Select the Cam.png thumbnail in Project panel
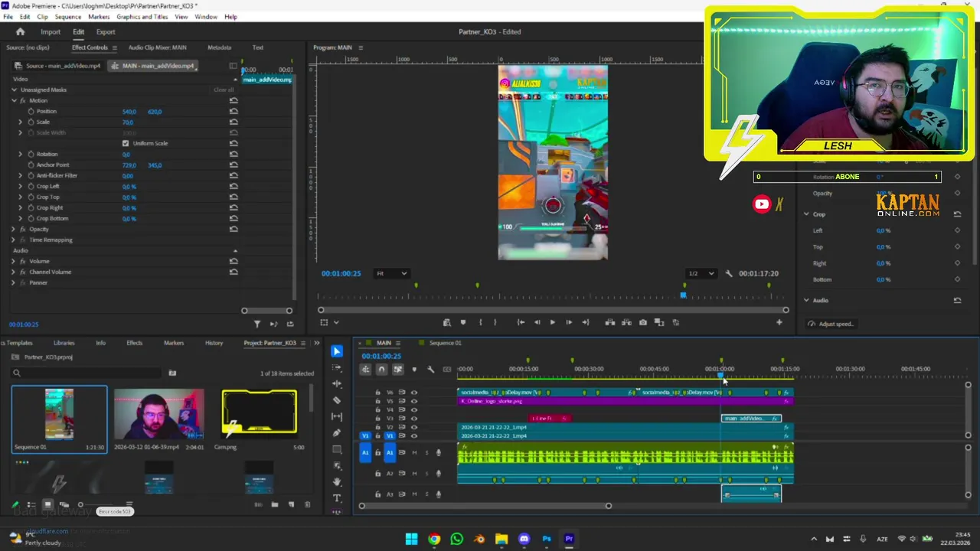Viewport: 980px width, 551px height. tap(259, 412)
